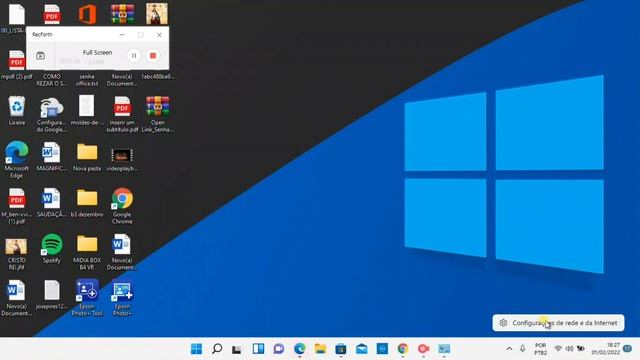Open red recorder app in taskbar
Screen dimensions: 640x360
coord(423,349)
